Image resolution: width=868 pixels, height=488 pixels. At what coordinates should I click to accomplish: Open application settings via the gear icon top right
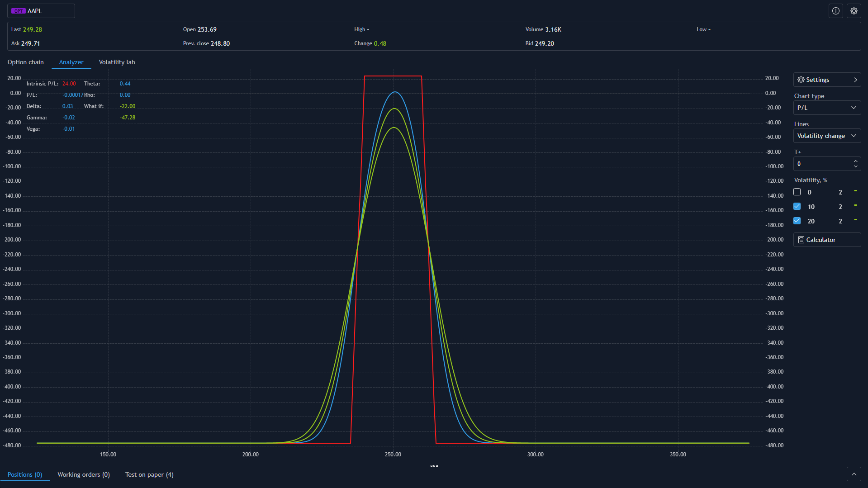pos(854,10)
